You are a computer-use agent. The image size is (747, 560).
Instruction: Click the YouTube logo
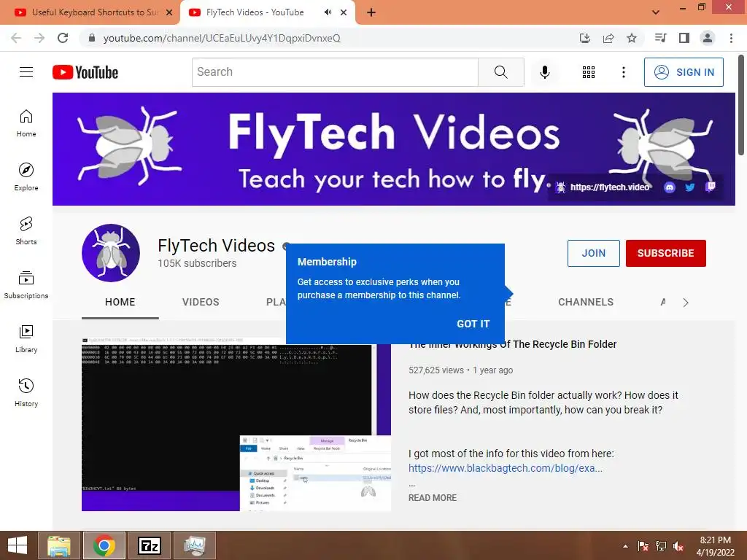[85, 72]
